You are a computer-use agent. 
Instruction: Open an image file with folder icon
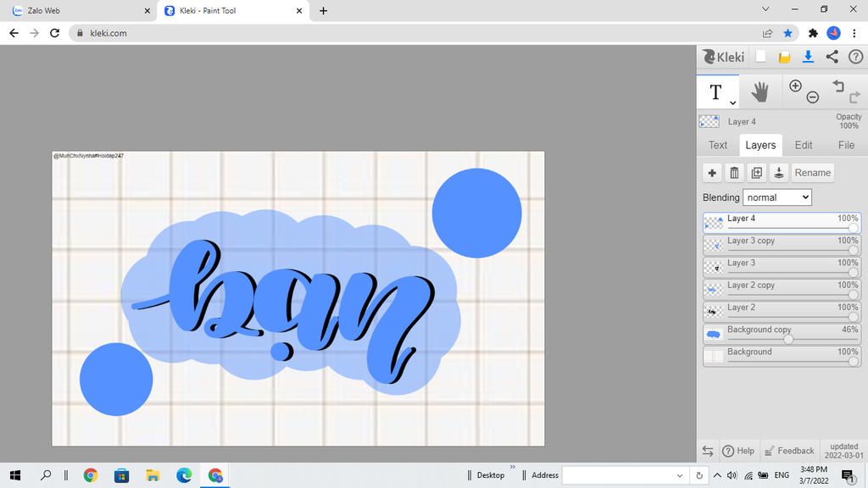(784, 57)
